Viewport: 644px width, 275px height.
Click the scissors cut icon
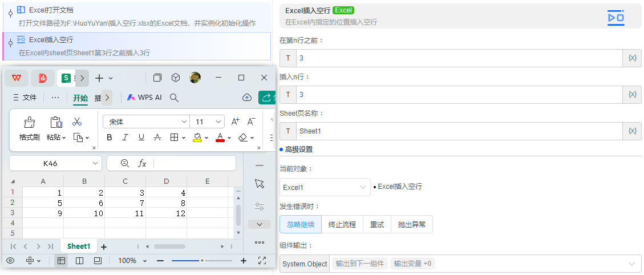[77, 122]
